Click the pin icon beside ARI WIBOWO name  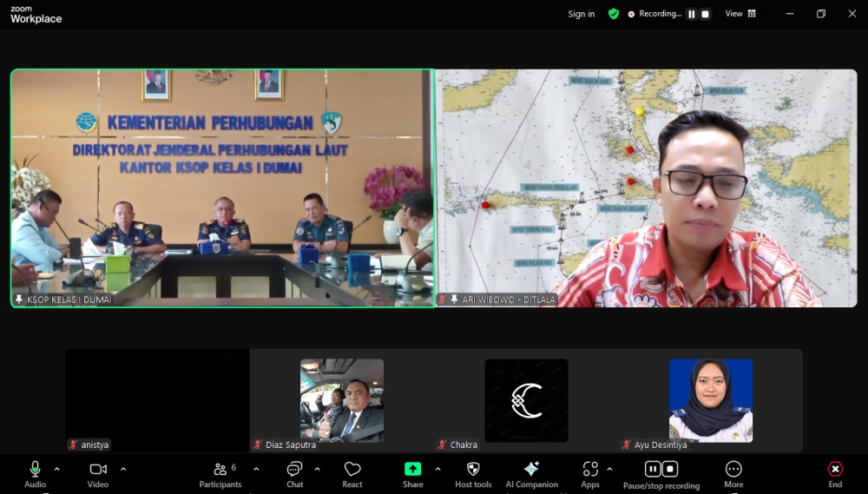point(455,300)
